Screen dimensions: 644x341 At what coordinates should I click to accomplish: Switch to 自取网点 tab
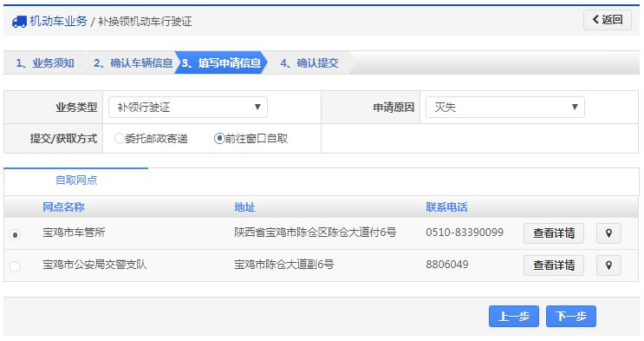(76, 180)
